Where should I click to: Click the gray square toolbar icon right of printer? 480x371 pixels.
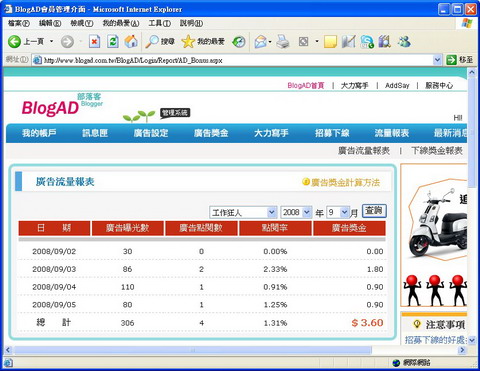(x=303, y=42)
